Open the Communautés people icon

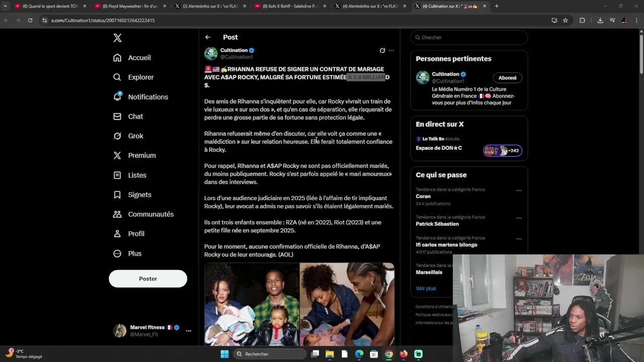pos(117,214)
